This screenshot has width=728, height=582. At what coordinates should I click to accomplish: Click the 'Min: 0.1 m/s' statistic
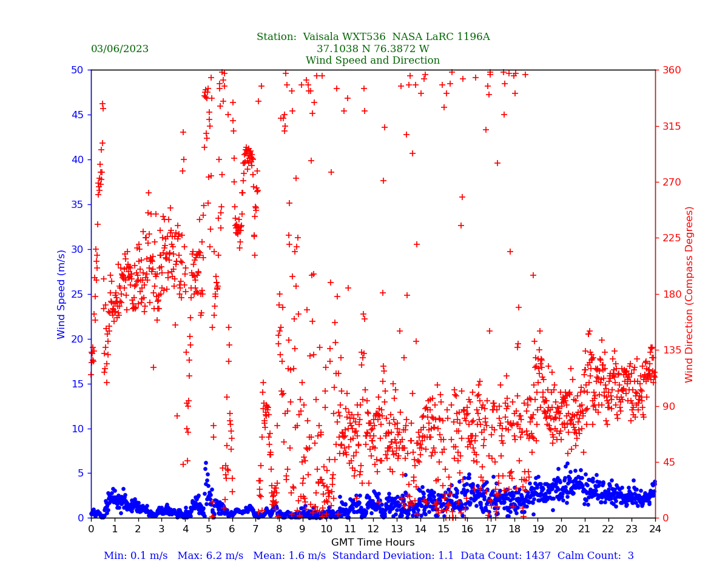click(x=135, y=556)
